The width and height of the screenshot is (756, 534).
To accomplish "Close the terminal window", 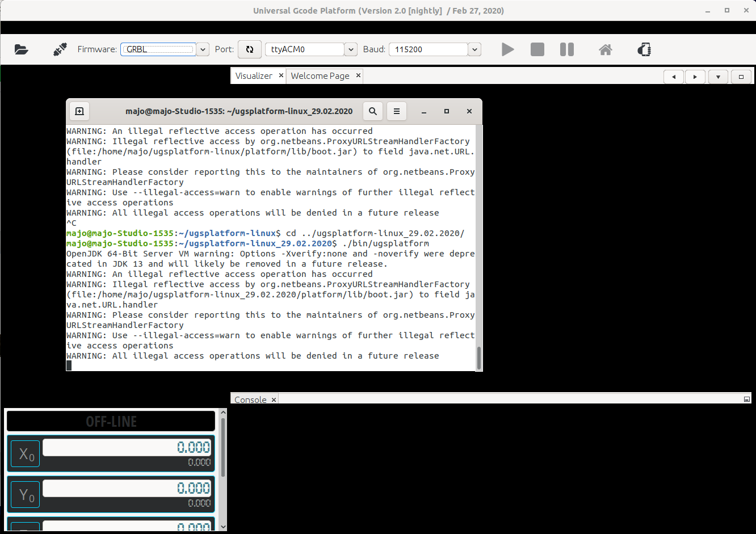I will [469, 111].
